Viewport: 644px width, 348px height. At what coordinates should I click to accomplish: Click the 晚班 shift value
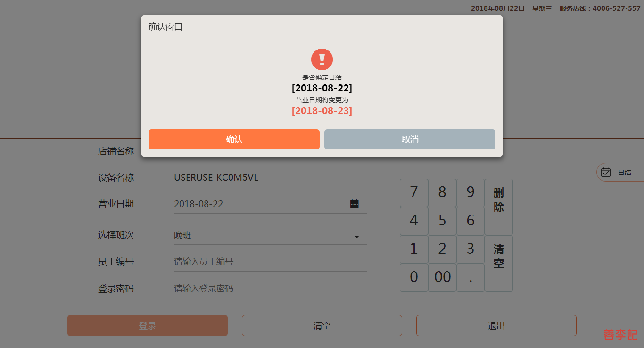click(x=182, y=235)
